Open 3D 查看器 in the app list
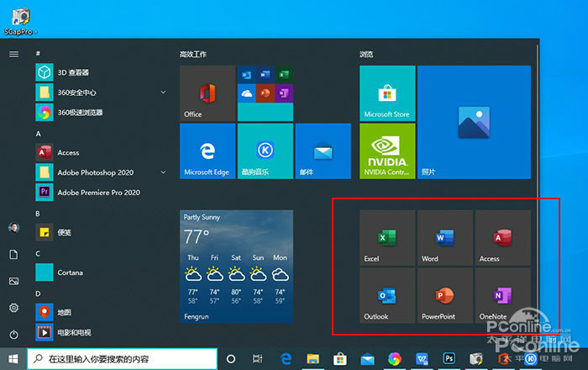This screenshot has width=588, height=370. tap(102, 72)
